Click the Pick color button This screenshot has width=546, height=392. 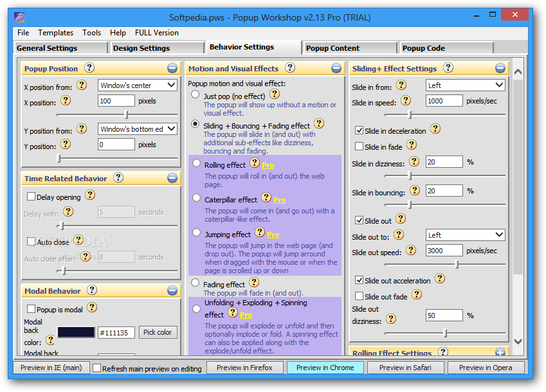(x=158, y=332)
